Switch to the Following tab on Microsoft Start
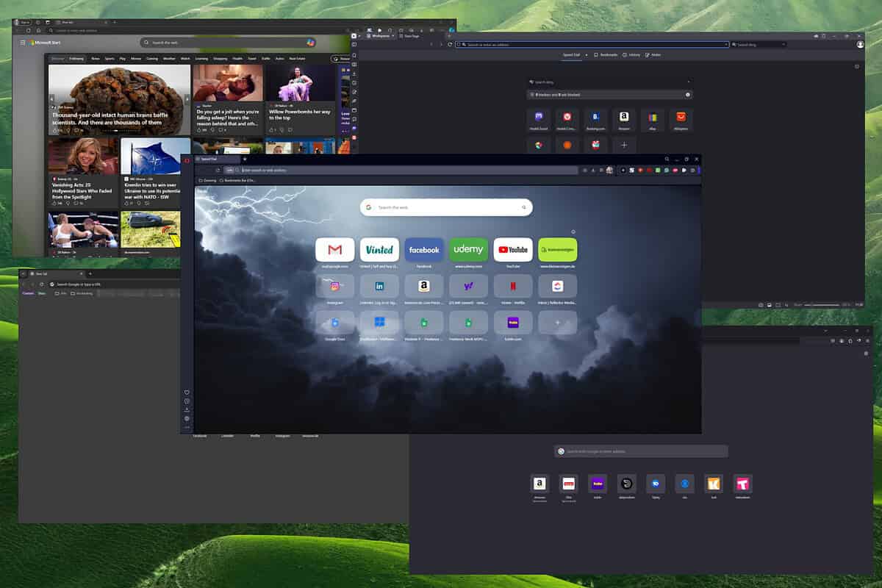The width and height of the screenshot is (882, 588). [x=76, y=58]
